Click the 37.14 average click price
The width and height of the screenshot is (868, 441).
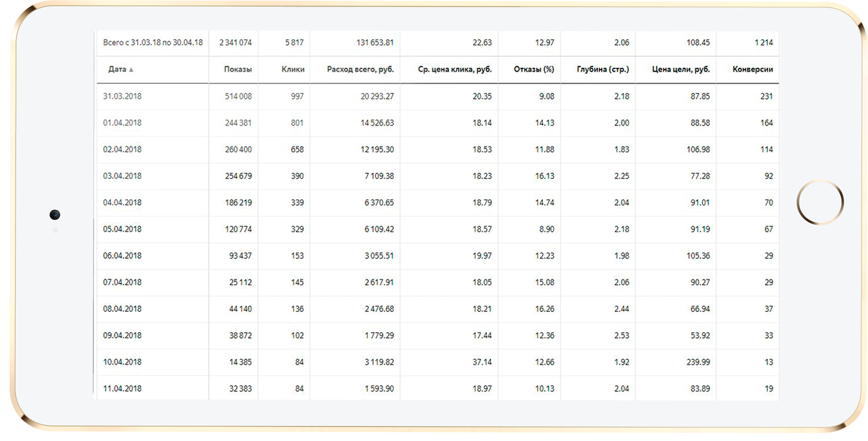(482, 362)
